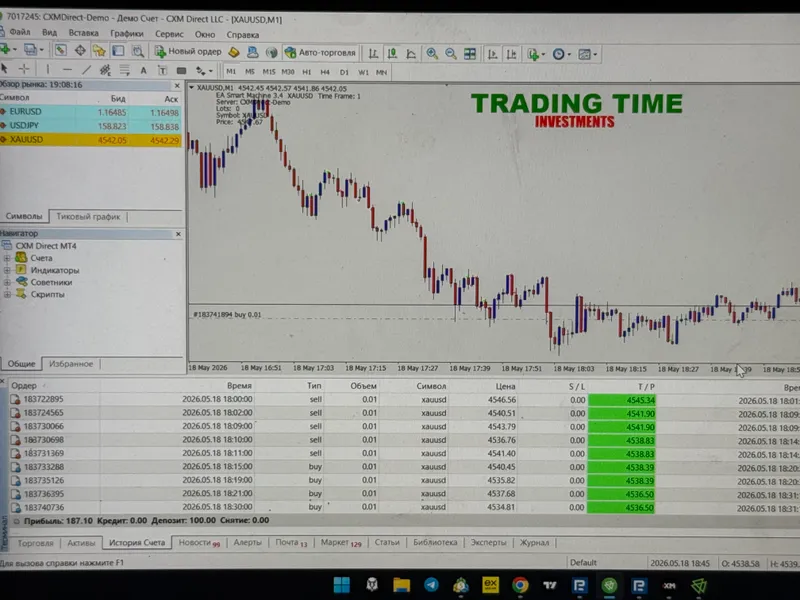Toggle the Data Window crosshair icon
The image size is (800, 600).
pyautogui.click(x=80, y=50)
